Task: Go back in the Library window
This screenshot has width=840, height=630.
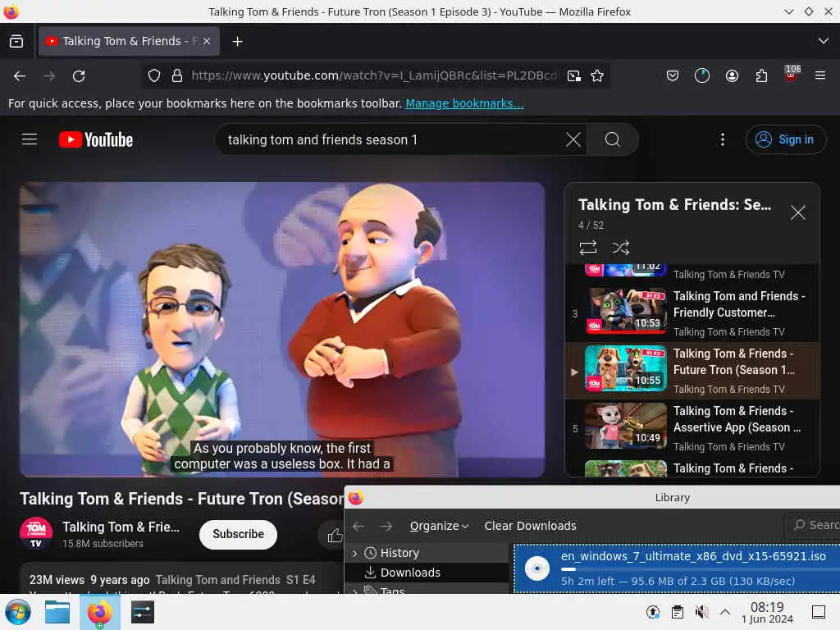Action: click(358, 526)
